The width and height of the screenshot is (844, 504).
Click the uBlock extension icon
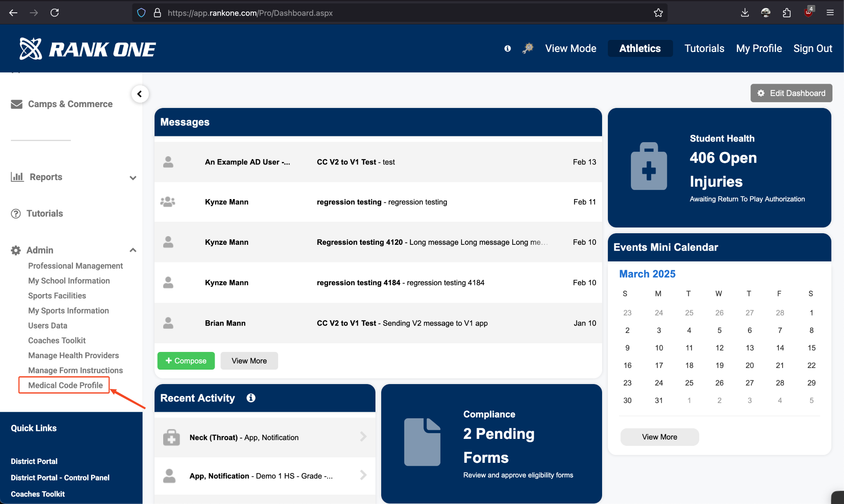click(x=808, y=12)
